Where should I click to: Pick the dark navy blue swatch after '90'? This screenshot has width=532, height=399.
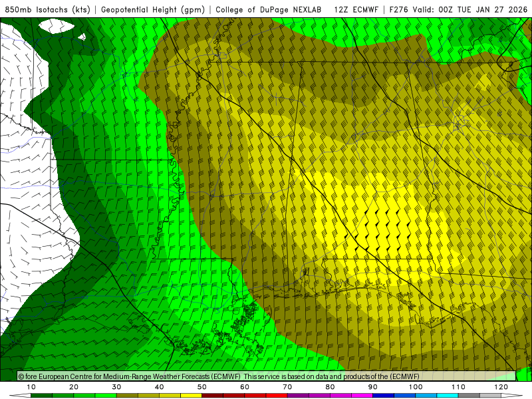384,396
